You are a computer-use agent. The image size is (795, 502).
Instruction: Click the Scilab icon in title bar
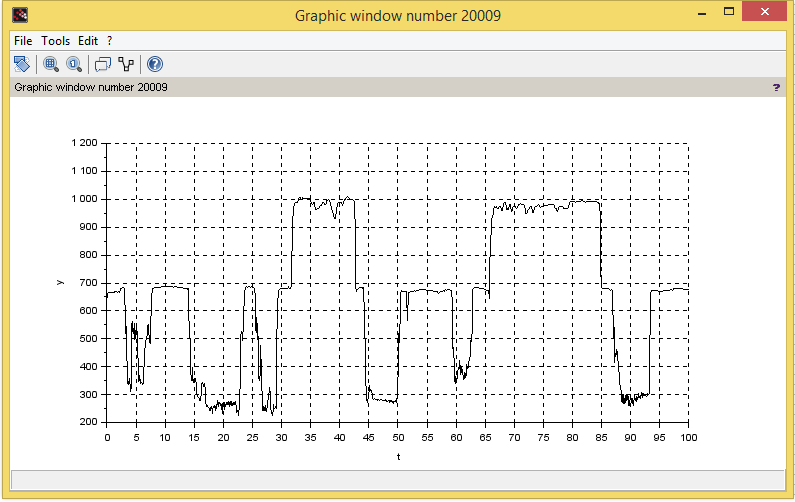click(x=19, y=15)
